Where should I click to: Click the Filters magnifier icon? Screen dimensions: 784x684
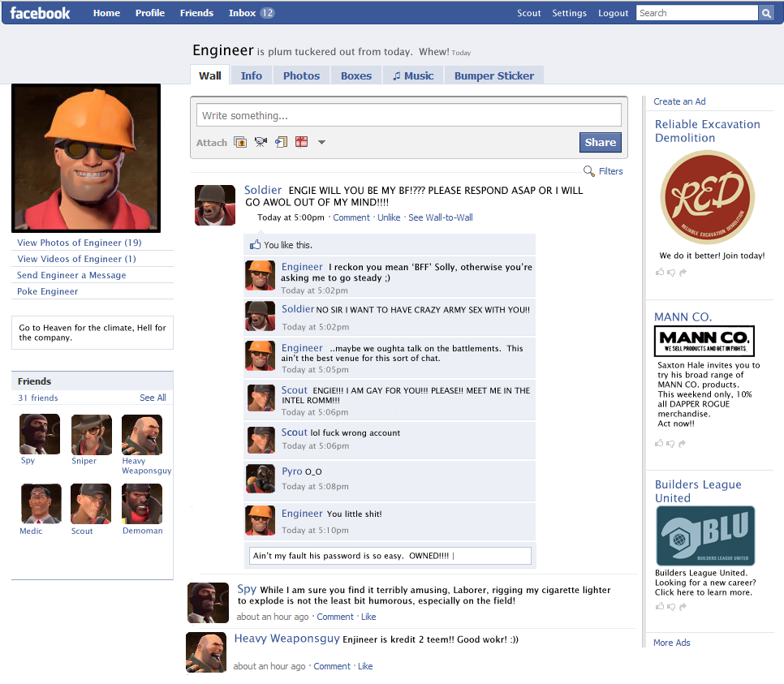(x=589, y=171)
